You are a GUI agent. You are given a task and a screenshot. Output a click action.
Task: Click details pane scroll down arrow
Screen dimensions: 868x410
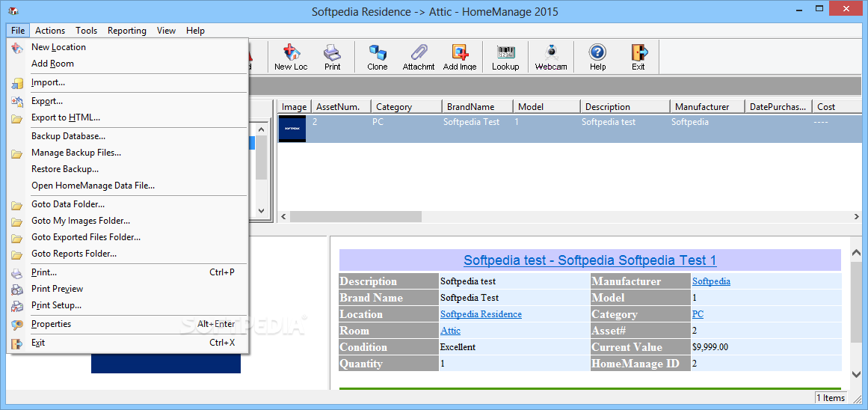856,373
